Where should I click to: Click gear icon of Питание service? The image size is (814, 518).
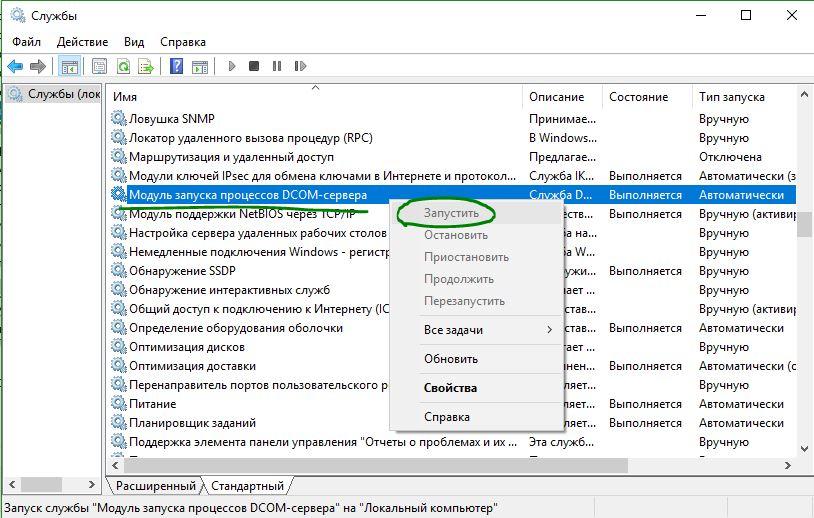pyautogui.click(x=119, y=403)
